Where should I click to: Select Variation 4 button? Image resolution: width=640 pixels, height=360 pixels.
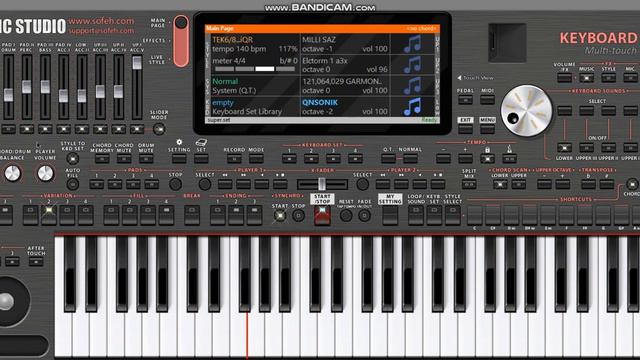(86, 215)
